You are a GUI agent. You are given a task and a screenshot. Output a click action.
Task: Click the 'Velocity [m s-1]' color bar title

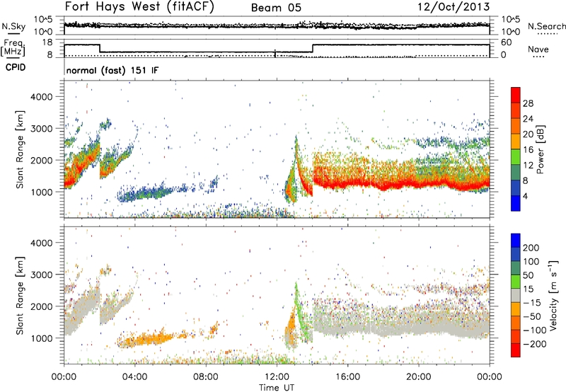[553, 295]
